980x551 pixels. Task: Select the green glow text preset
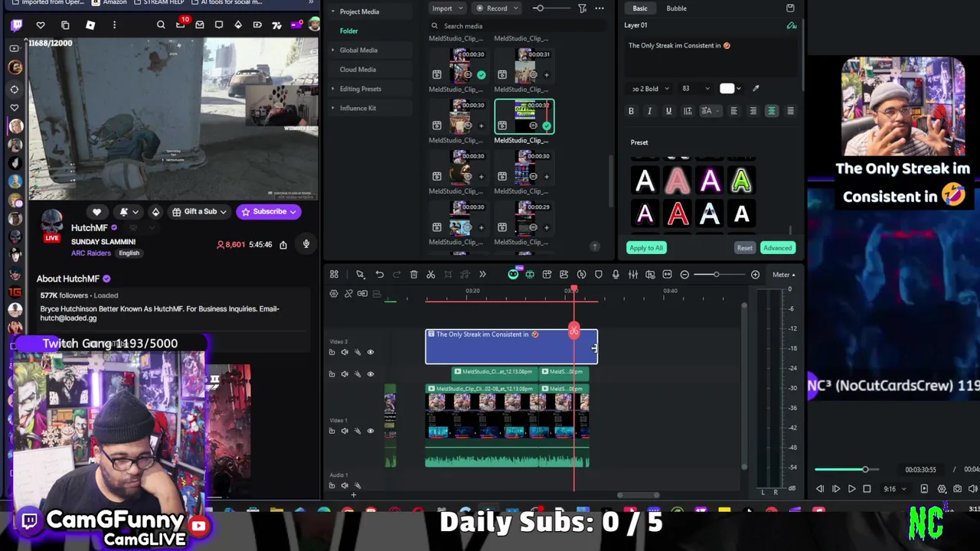(x=741, y=181)
